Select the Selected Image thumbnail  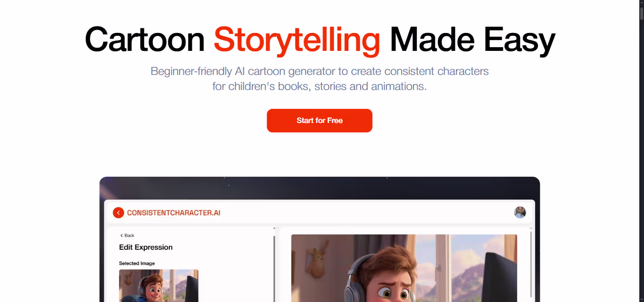pyautogui.click(x=159, y=286)
